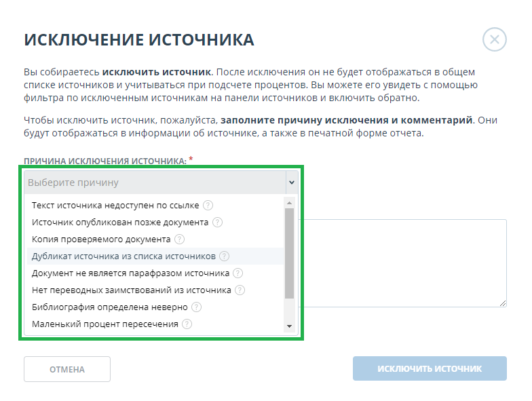Click the 'Исключить источник' button
Screen dimensions: 532x401
tap(430, 369)
